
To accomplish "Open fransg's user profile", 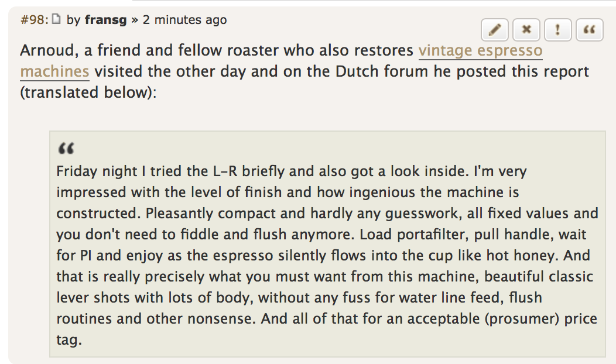I will (x=106, y=19).
